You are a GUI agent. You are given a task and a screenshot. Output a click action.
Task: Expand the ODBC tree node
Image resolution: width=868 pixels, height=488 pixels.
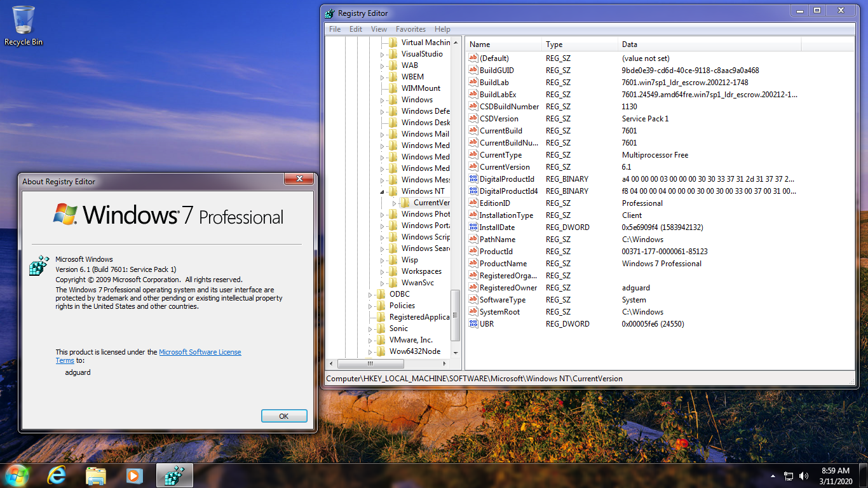coord(370,294)
